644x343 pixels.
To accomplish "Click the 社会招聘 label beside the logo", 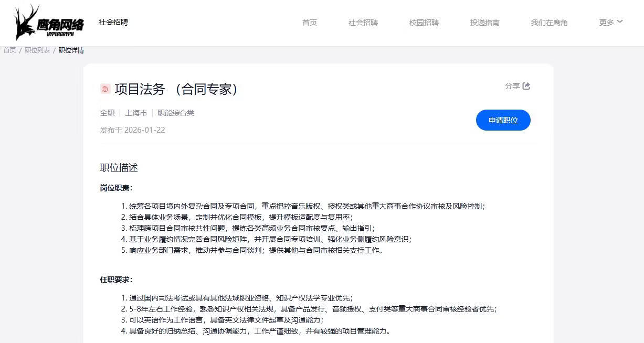I will click(113, 22).
